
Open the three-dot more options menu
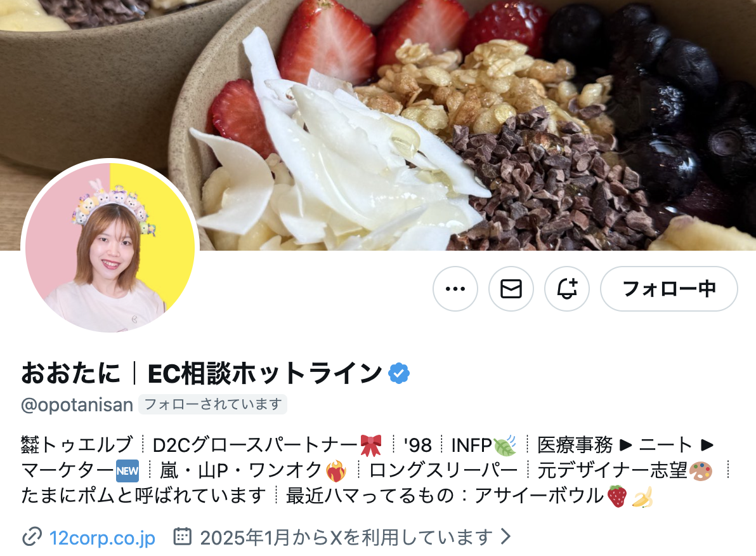455,289
